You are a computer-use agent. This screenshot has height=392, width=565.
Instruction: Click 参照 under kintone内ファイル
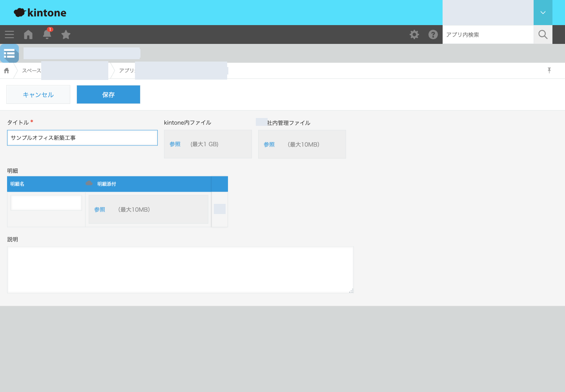pyautogui.click(x=175, y=144)
